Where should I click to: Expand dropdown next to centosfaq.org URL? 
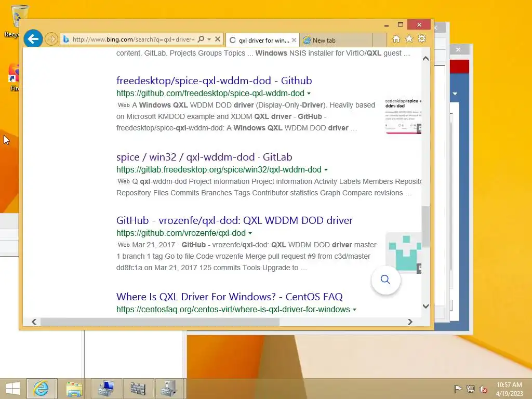click(354, 310)
